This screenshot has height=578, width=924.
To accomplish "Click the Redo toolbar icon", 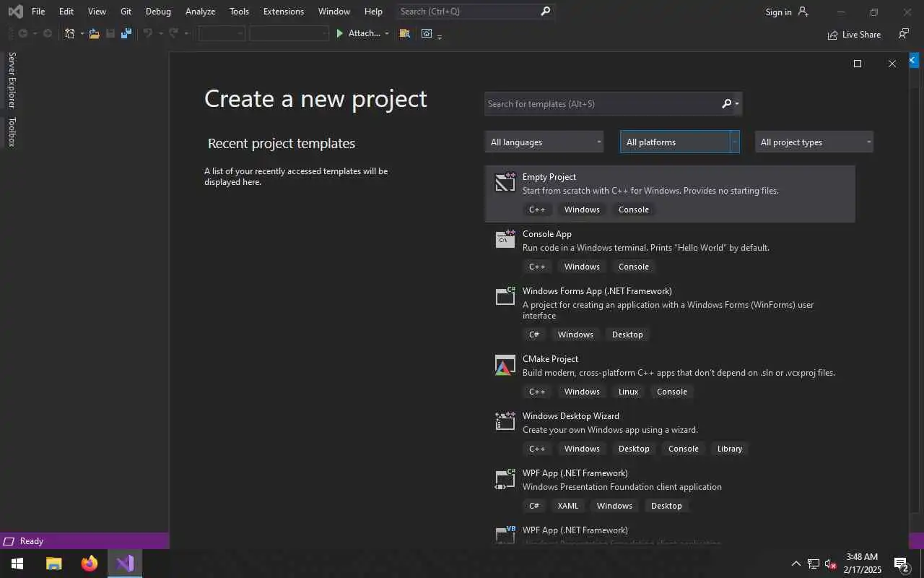I will [173, 33].
